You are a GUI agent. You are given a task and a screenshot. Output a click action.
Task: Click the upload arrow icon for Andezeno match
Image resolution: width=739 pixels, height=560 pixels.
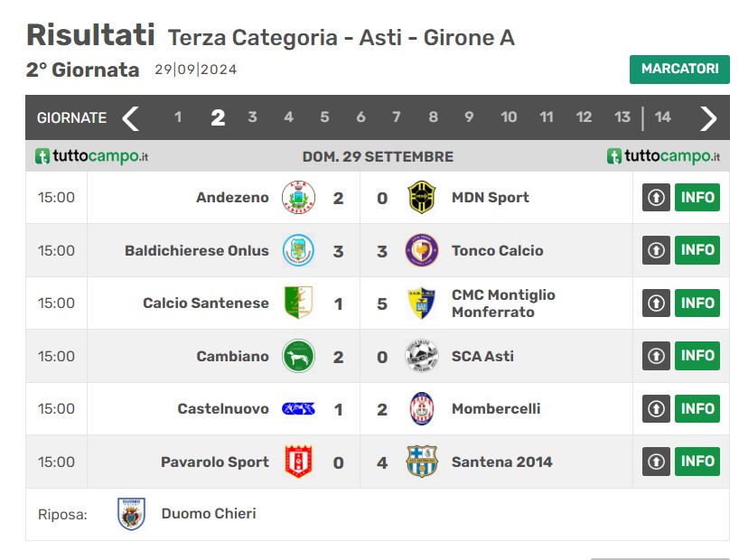click(656, 198)
